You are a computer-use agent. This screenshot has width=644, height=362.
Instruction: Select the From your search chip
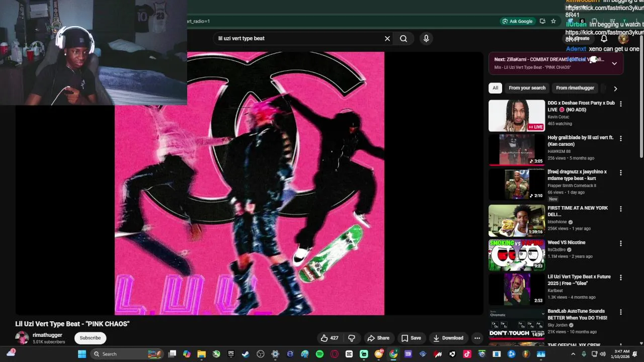tap(527, 88)
